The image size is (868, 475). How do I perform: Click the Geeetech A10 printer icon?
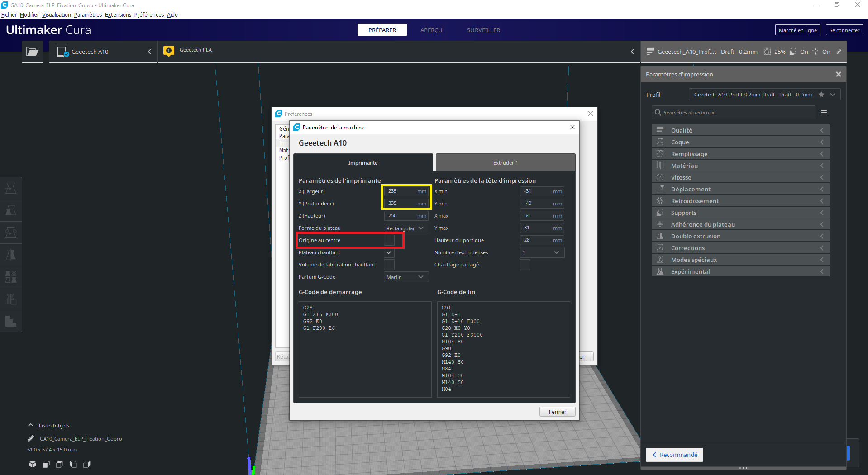pyautogui.click(x=62, y=52)
